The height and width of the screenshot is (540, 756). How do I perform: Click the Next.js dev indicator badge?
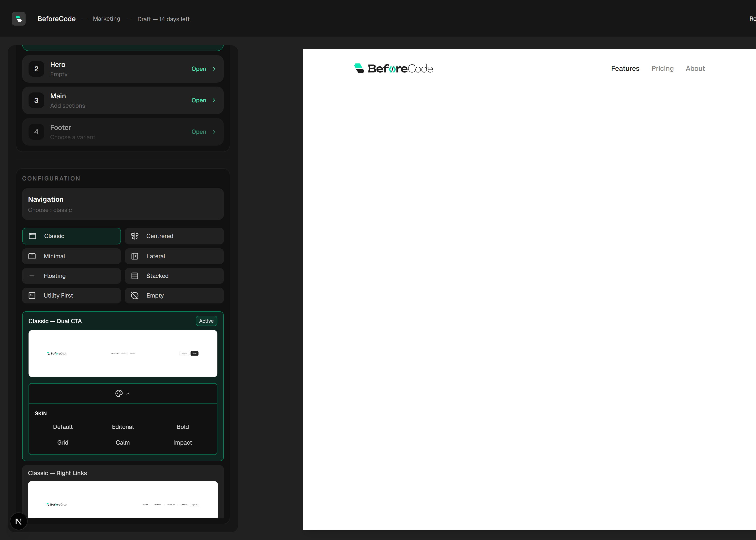coord(19,521)
